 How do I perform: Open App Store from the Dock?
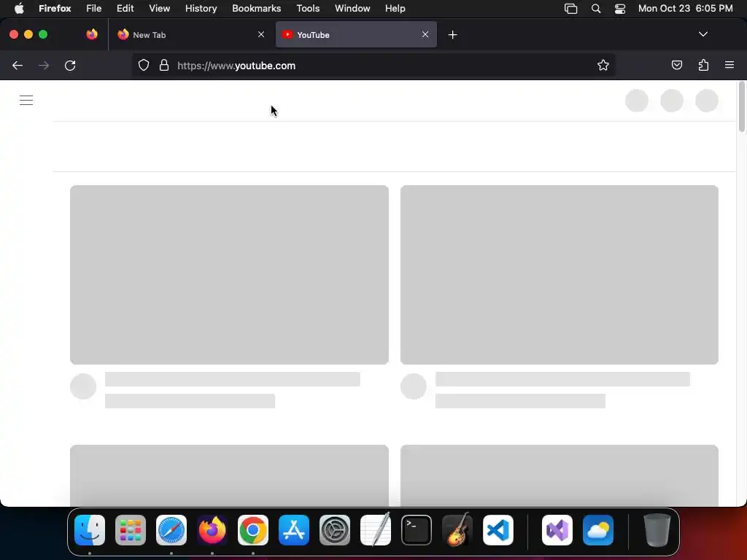click(294, 530)
